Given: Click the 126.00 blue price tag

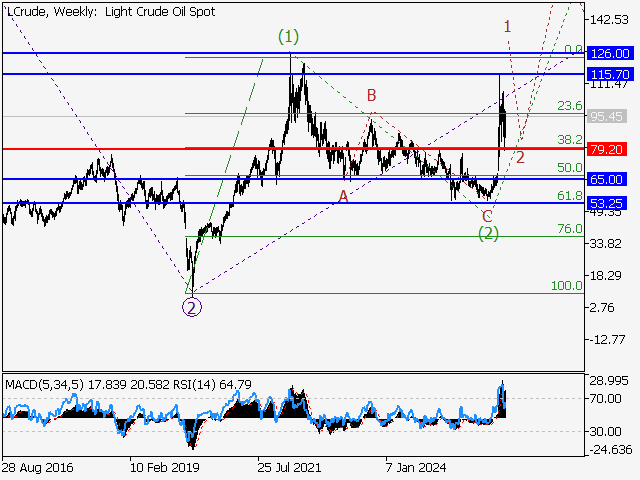Looking at the screenshot, I should (609, 53).
